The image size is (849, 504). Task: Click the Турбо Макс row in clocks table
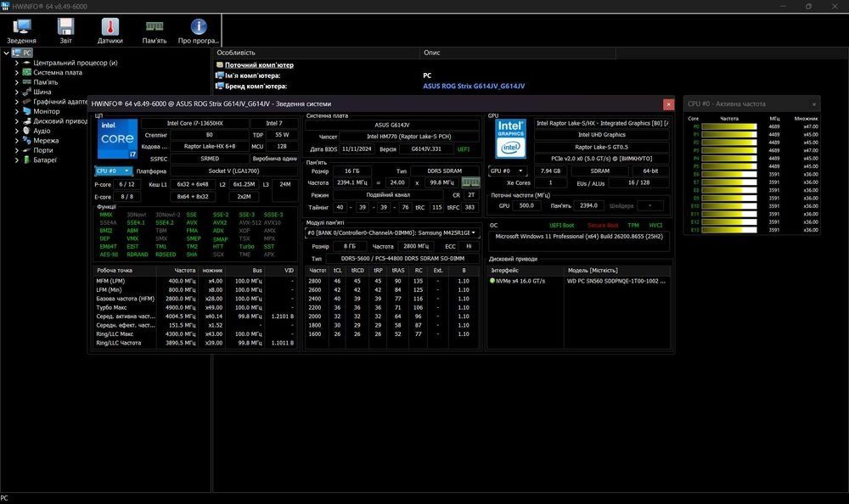[195, 307]
